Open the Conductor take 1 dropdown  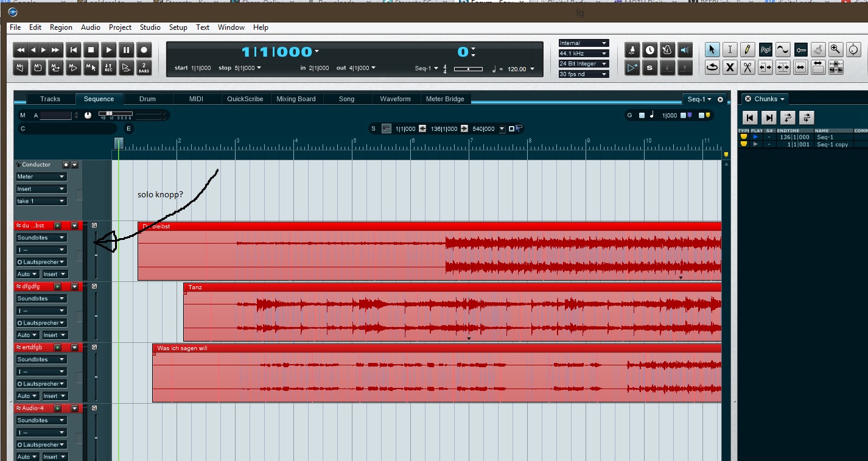(x=41, y=201)
